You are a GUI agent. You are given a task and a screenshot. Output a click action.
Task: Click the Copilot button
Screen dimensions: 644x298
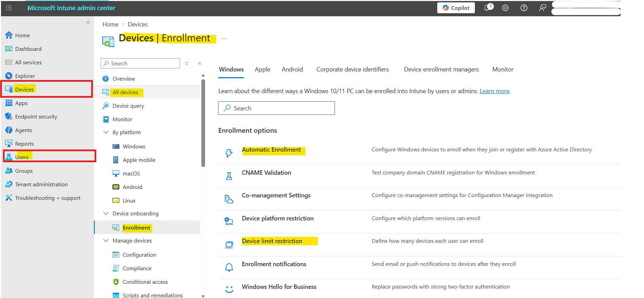point(456,8)
